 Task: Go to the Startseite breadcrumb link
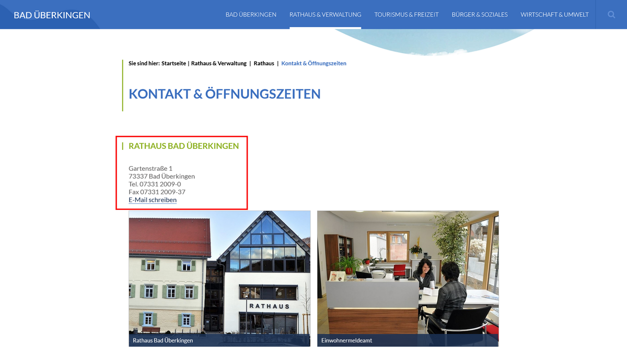point(173,63)
